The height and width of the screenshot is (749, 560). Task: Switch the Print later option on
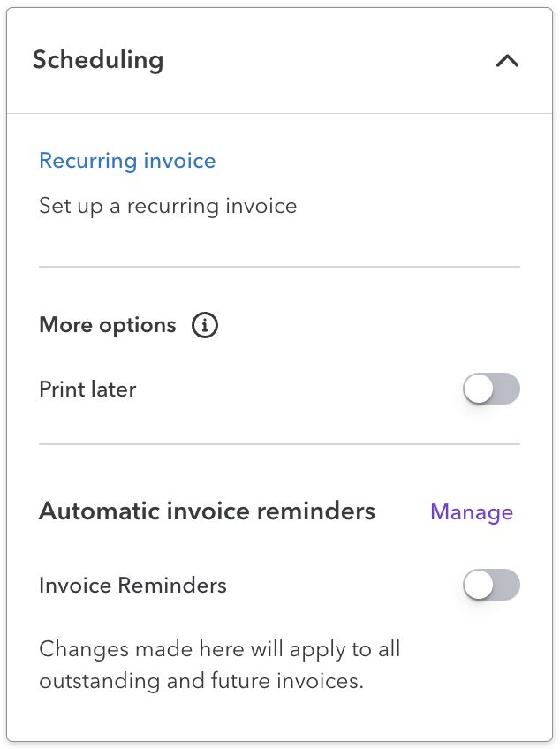click(x=491, y=389)
